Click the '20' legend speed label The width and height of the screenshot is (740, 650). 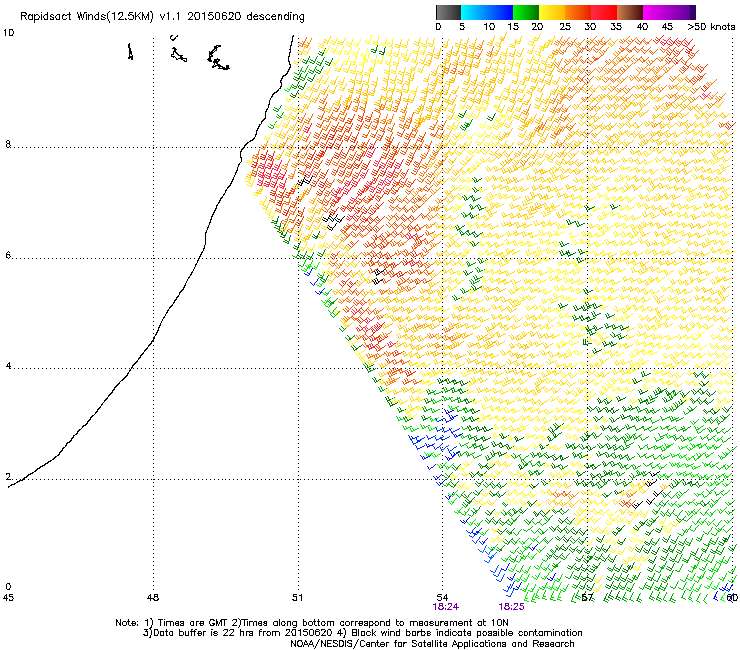coord(537,27)
